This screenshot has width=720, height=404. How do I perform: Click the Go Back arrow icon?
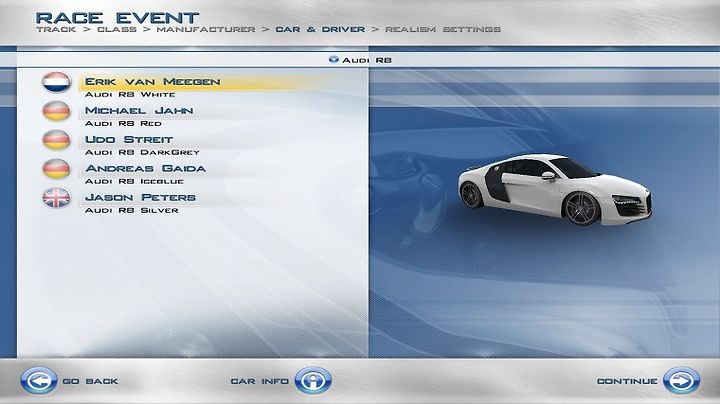[39, 381]
